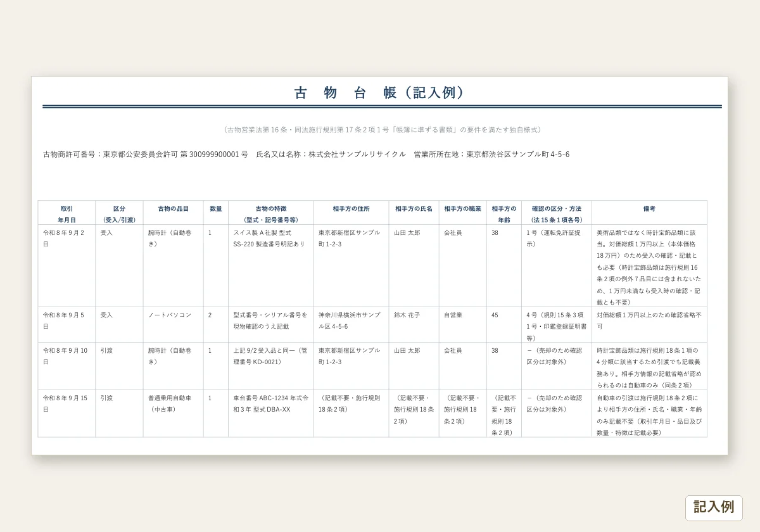Click the 神奈川県横浜市サンプル区 address cell
The image size is (760, 532).
coord(351,325)
